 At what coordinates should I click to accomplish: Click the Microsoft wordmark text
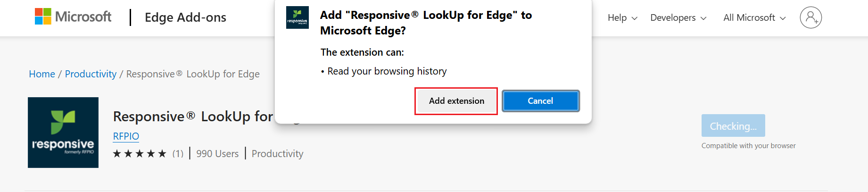pyautogui.click(x=83, y=17)
